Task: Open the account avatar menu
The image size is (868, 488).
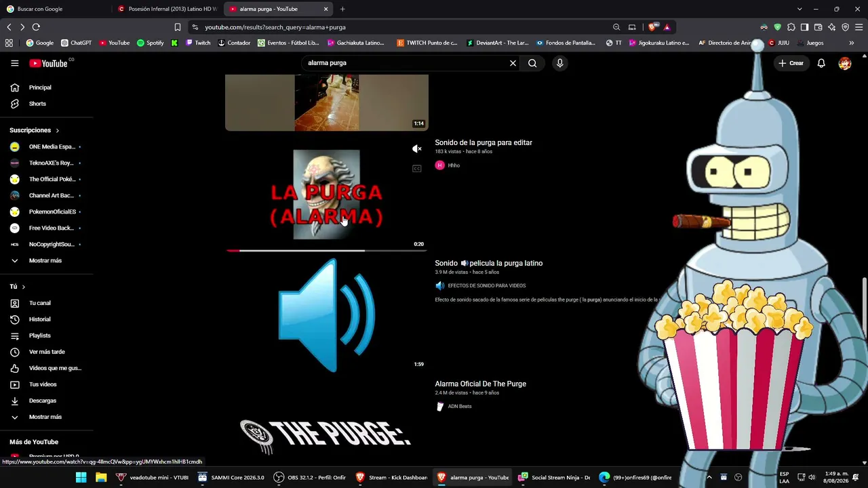Action: (x=844, y=63)
